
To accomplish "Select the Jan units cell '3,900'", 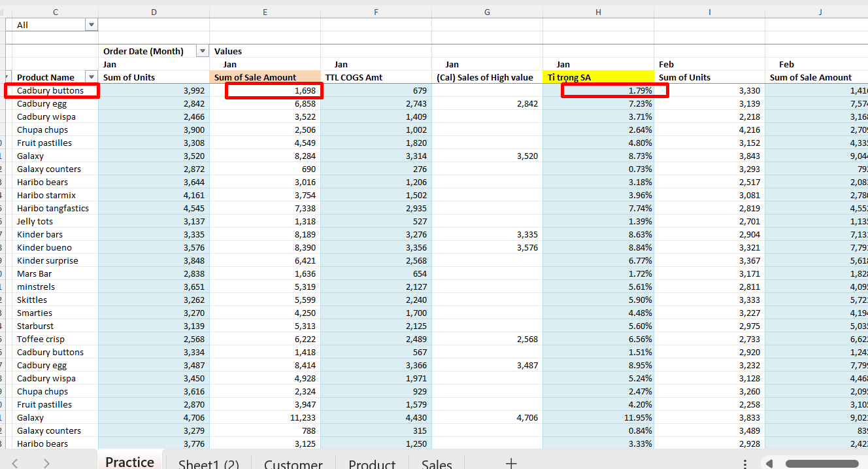I will pos(154,130).
